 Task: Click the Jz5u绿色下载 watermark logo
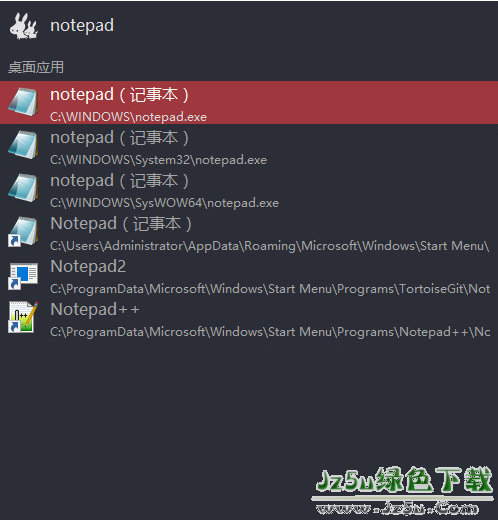(404, 480)
